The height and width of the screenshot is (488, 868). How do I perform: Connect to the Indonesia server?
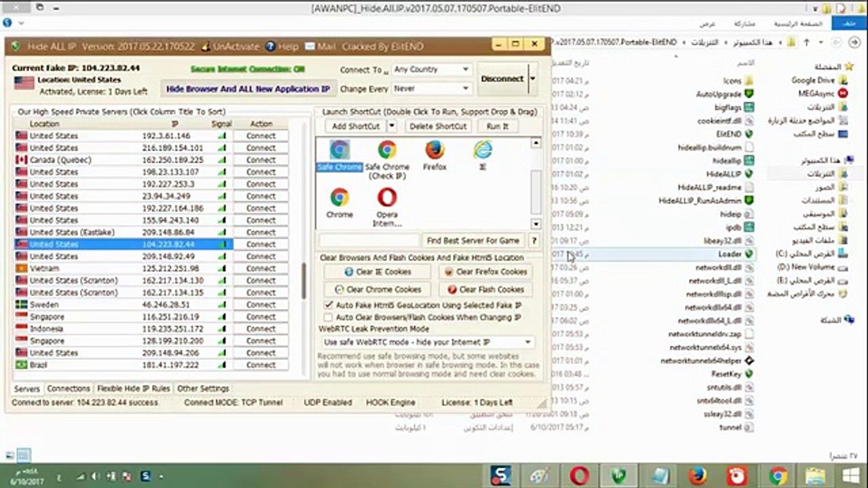pyautogui.click(x=260, y=329)
